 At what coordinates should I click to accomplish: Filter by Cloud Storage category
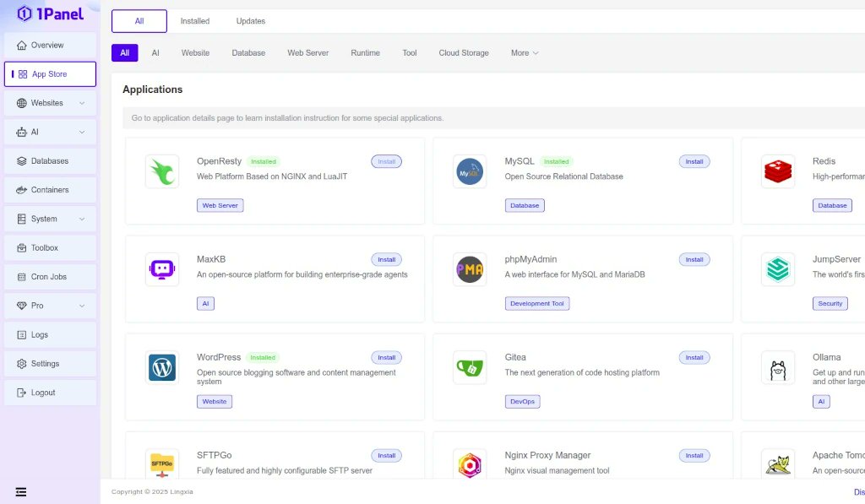pos(464,53)
